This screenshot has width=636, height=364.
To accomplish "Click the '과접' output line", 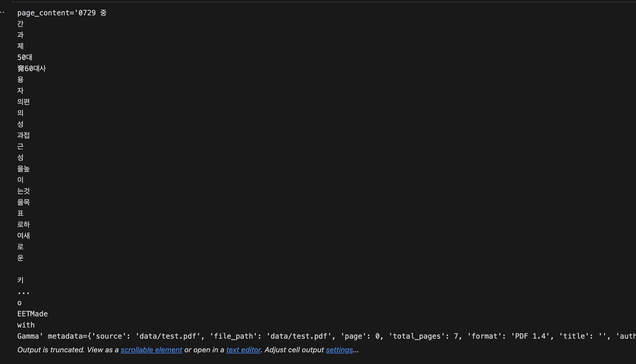I will pyautogui.click(x=23, y=135).
